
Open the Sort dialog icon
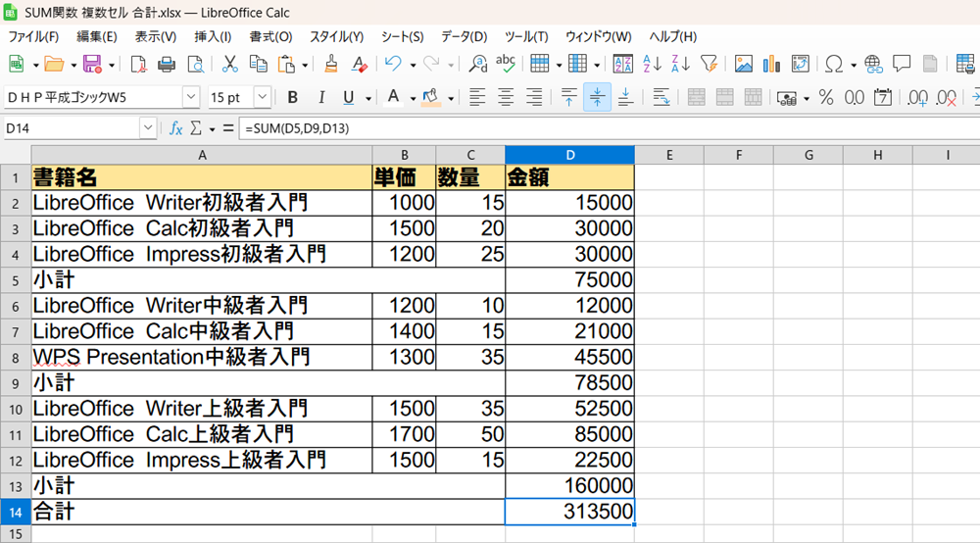click(x=622, y=64)
